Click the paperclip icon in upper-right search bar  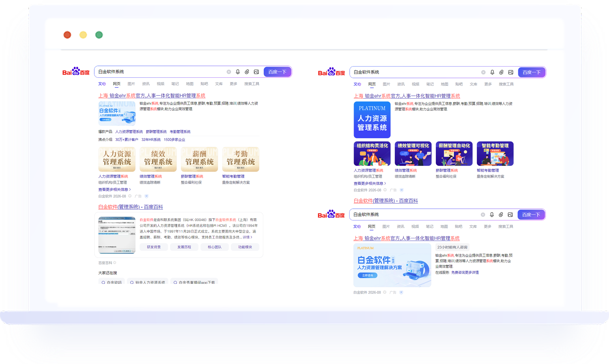tap(501, 72)
